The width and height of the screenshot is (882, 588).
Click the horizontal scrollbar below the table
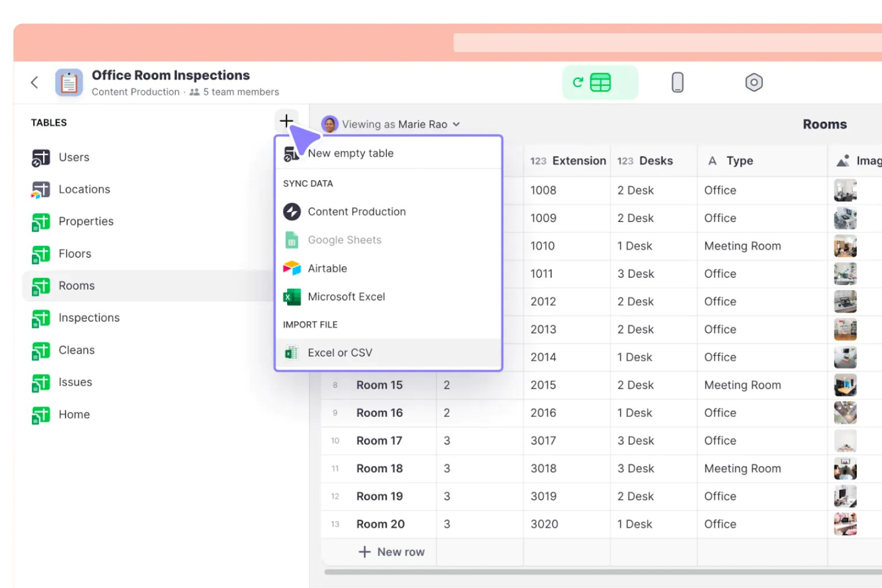603,572
